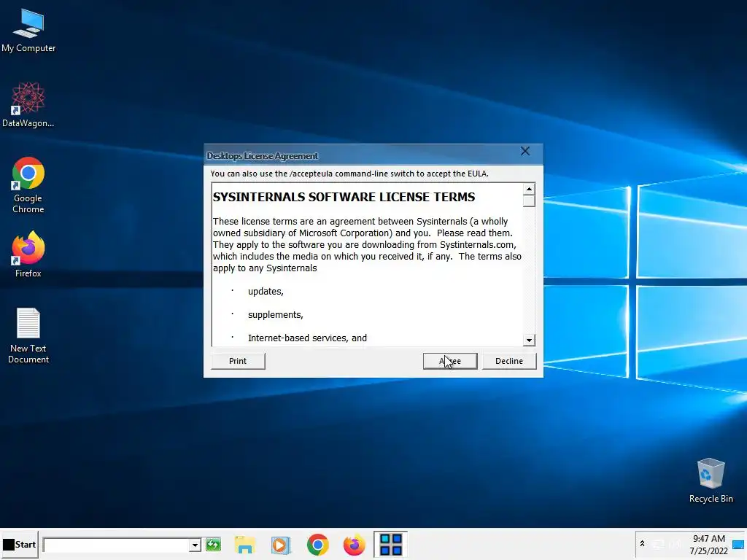The height and width of the screenshot is (560, 747).
Task: Click the Agree button in license dialog
Action: (x=449, y=361)
